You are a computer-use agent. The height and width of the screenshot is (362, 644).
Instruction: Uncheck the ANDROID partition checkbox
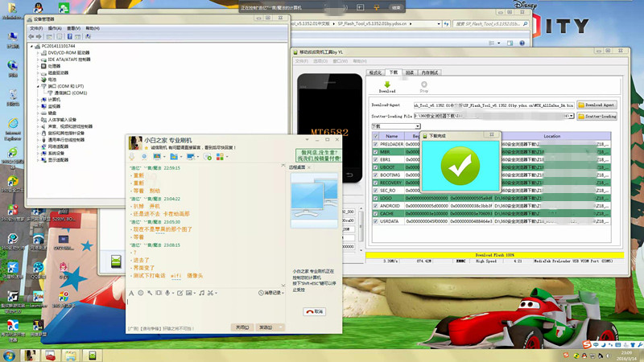375,206
